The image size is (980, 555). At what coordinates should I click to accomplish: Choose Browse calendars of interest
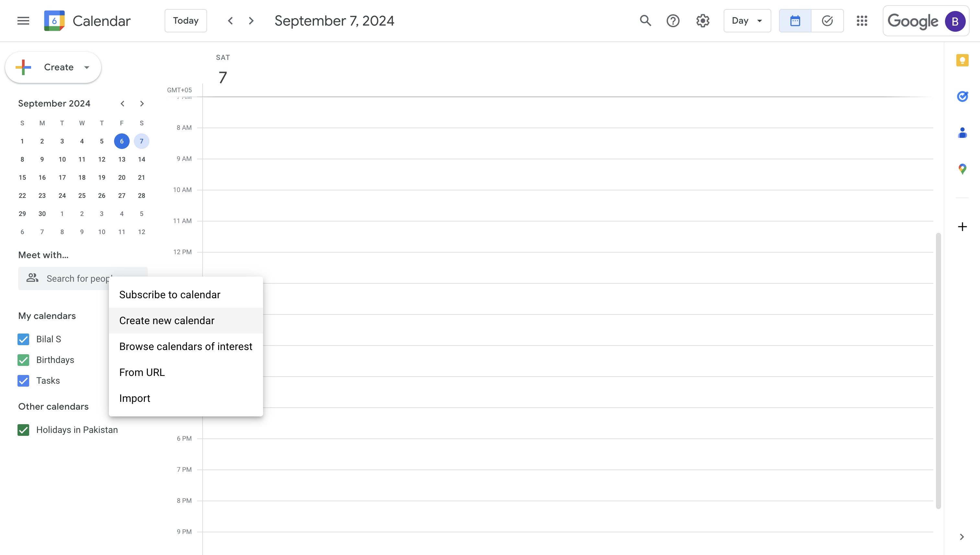[185, 346]
